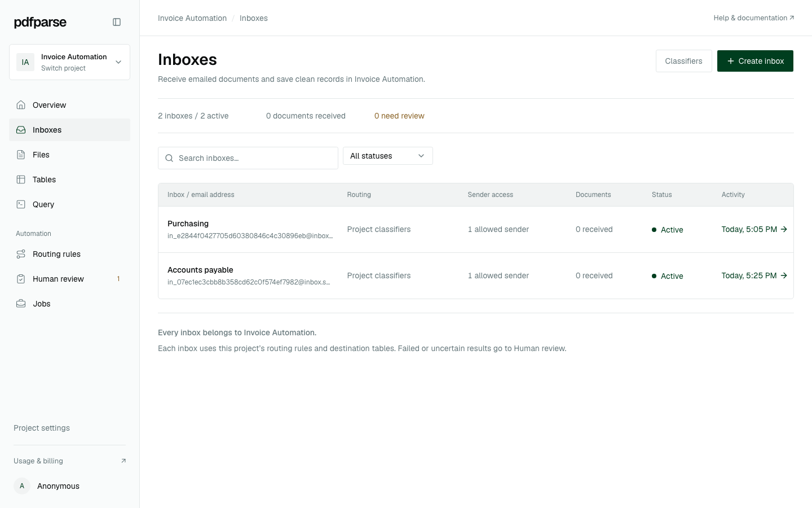This screenshot has width=812, height=508.
Task: Click Active status in Purchasing row
Action: pos(668,230)
